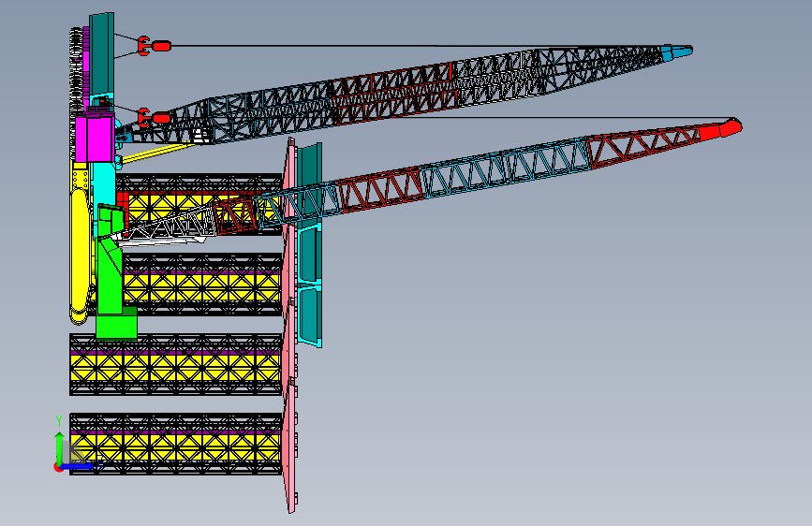
Task: Pick the red tip of the lower boom
Action: coord(721,128)
